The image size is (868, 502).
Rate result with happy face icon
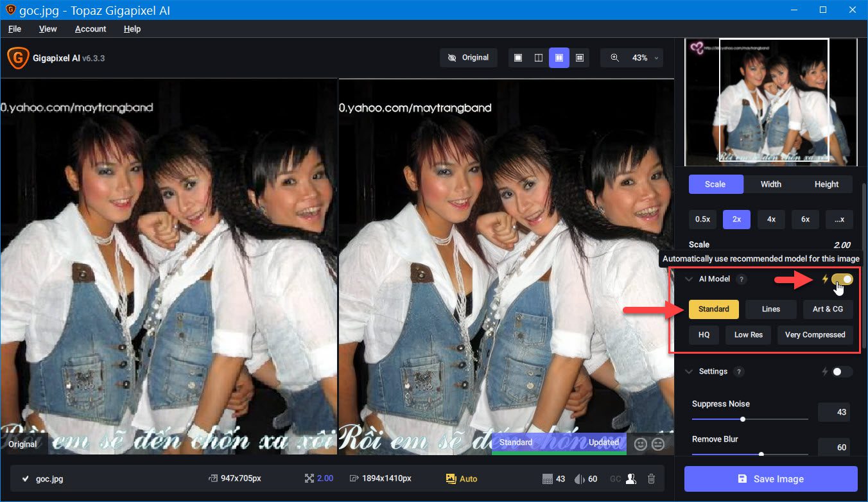(640, 444)
